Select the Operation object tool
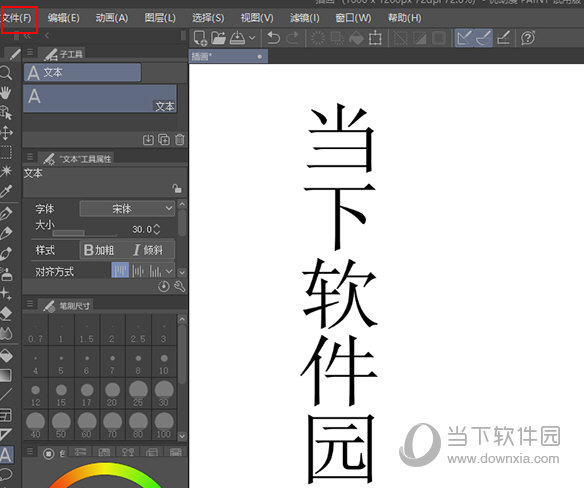The height and width of the screenshot is (488, 584). [6, 112]
